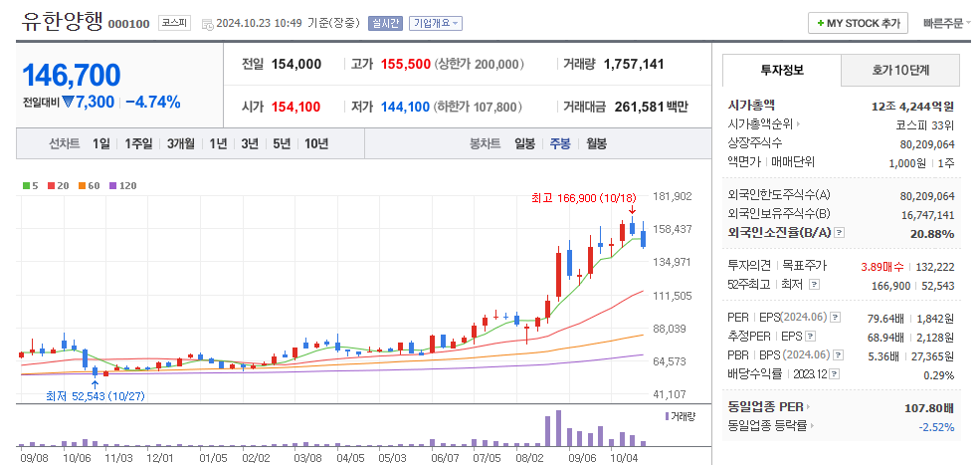Click the stock code 000100

coord(128,25)
